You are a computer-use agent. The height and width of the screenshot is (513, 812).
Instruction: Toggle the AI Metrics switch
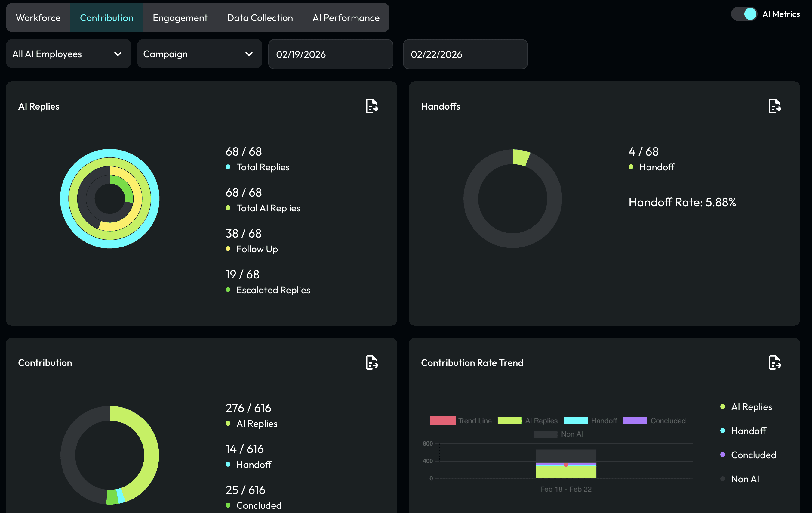(x=744, y=14)
